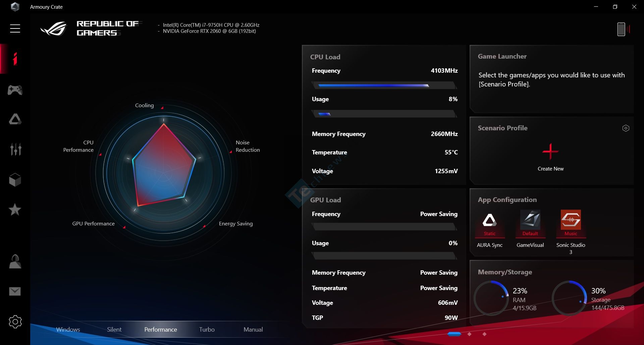Open the star Favorites sidebar icon
644x345 pixels.
tap(15, 210)
